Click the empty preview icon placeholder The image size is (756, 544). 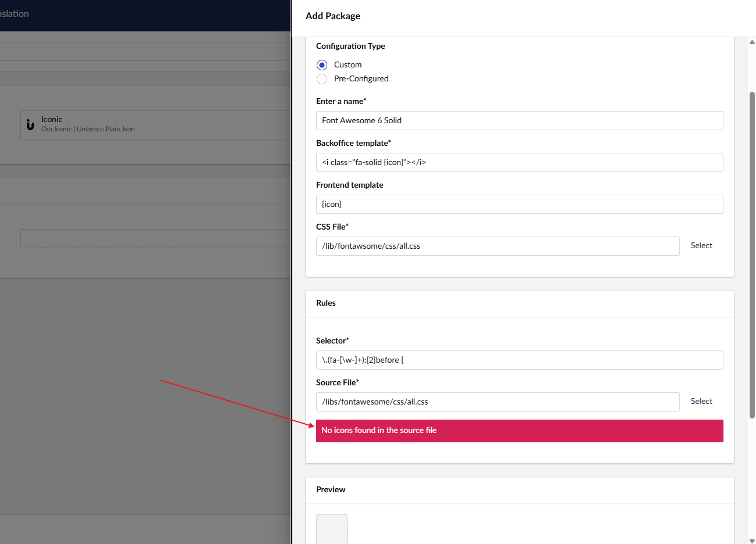click(x=332, y=528)
